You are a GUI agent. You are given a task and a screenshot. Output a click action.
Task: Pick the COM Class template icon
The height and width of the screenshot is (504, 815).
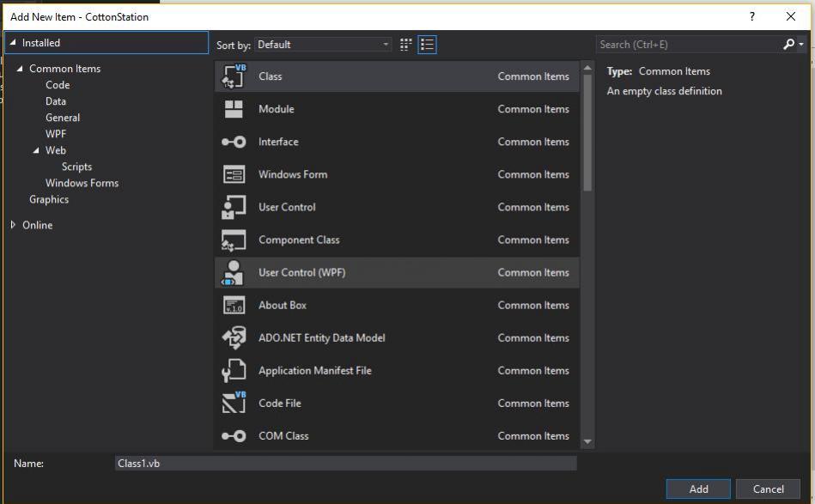pos(234,436)
